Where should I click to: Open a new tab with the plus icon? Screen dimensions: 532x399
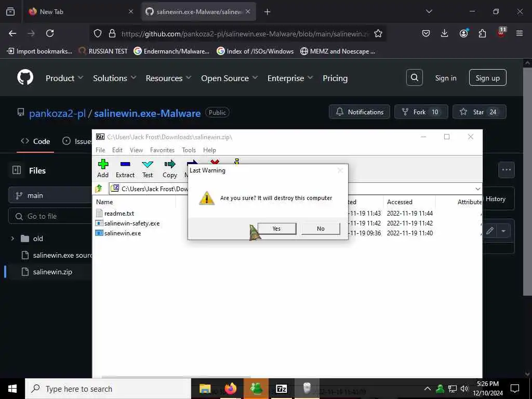pyautogui.click(x=268, y=12)
